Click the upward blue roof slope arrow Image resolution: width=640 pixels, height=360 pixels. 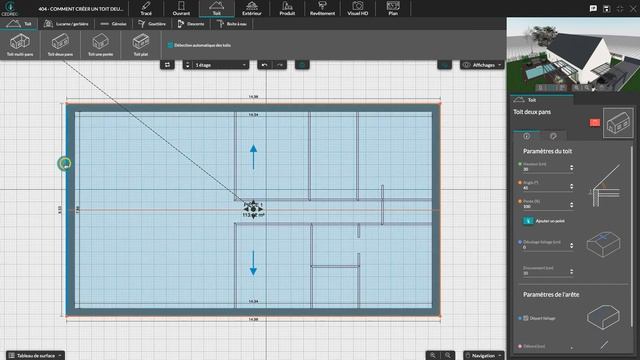[253, 157]
